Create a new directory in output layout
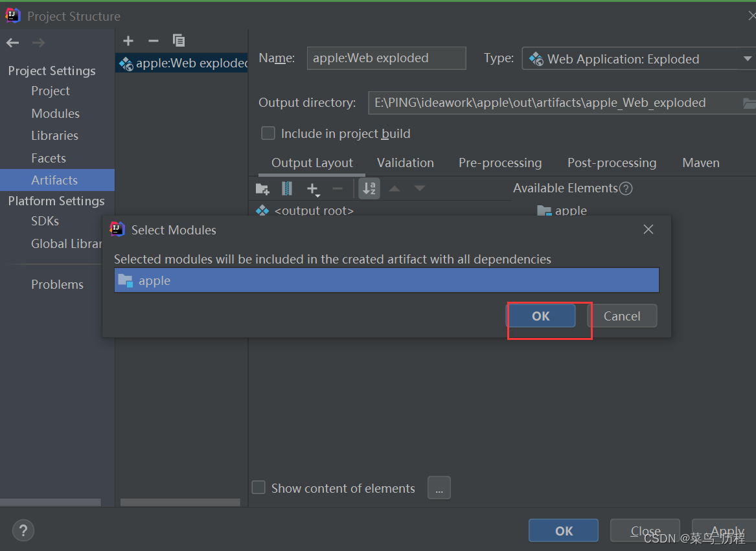 coord(262,188)
